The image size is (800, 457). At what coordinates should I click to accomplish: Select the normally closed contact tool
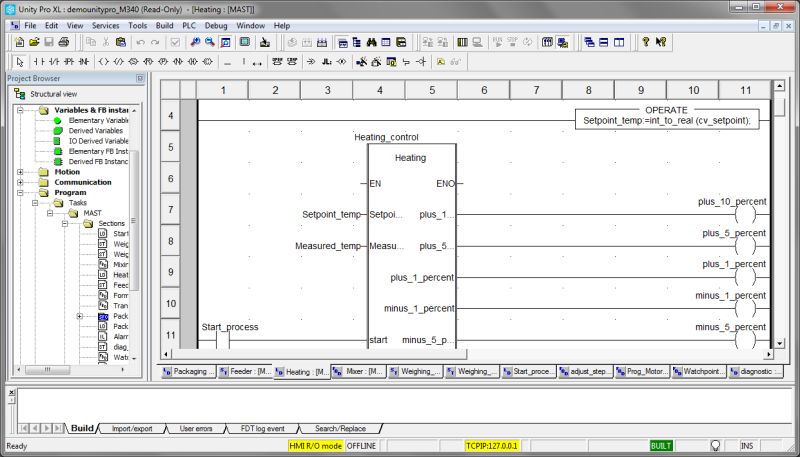[x=54, y=62]
